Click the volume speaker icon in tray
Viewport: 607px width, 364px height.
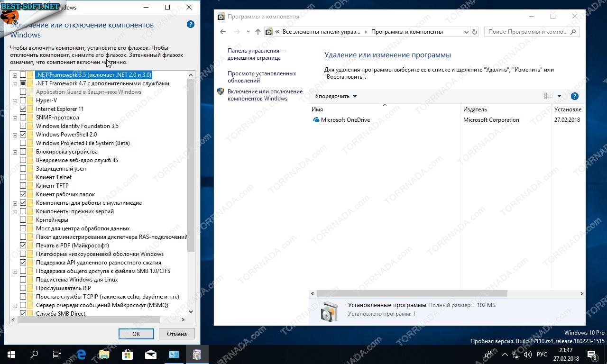[x=528, y=355]
